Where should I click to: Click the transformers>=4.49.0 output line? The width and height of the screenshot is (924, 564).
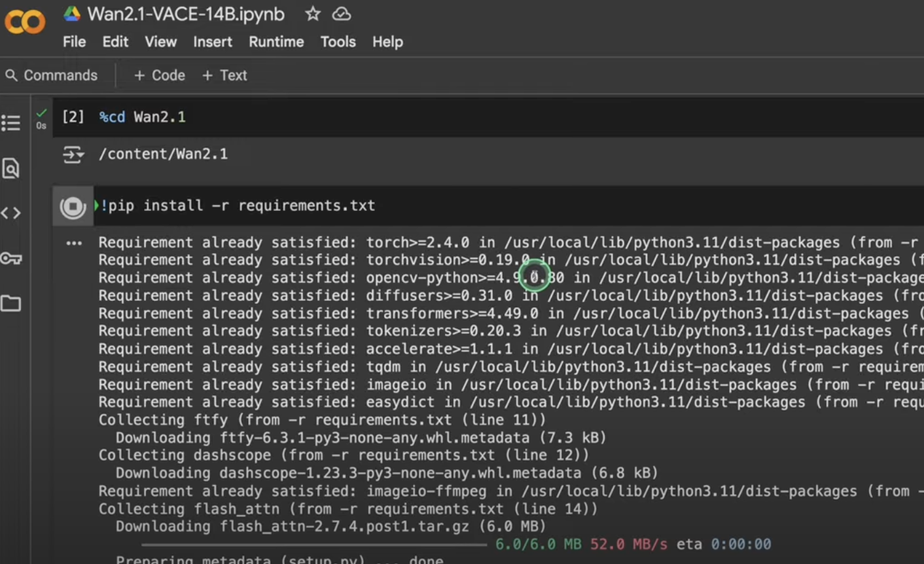pos(511,313)
